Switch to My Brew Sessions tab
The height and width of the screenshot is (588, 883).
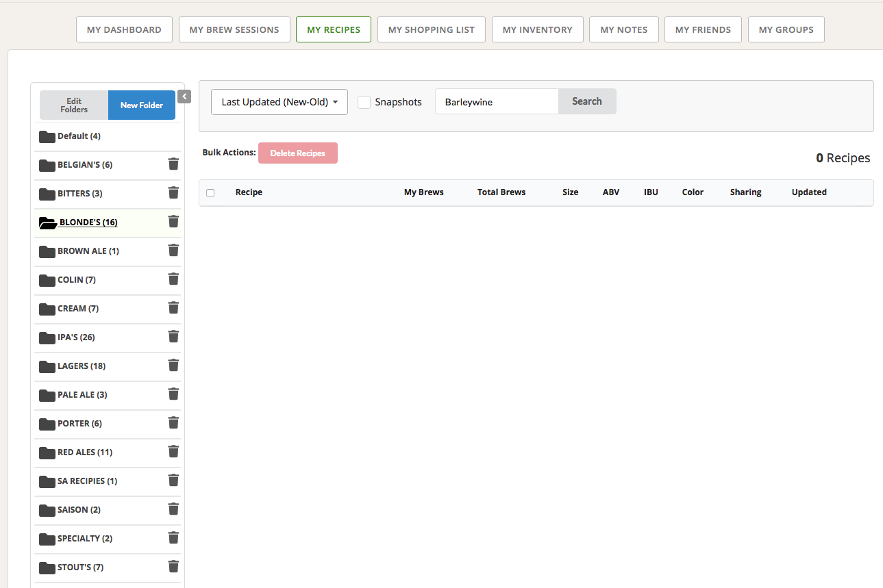(x=234, y=29)
